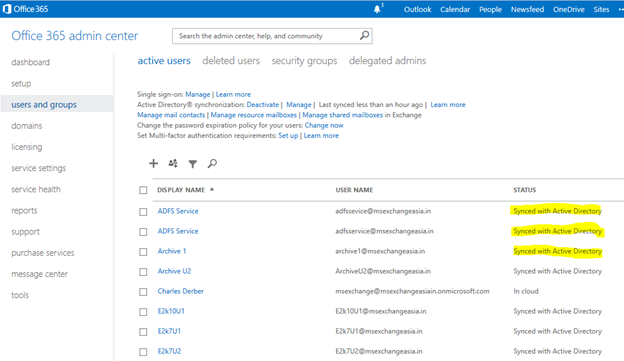
Task: Click the bulk add users icon
Action: 173,163
